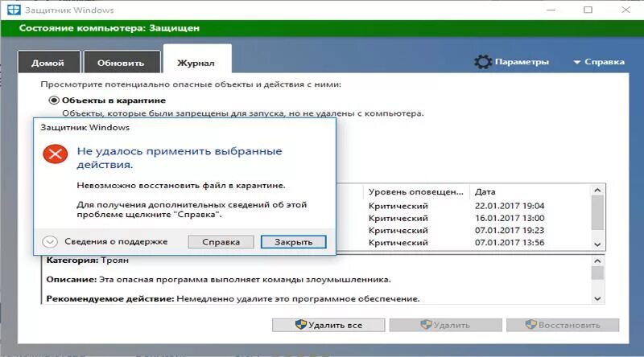Click the shield icon on Восстановить
Viewport: 644px width, 357px height.
tap(531, 325)
